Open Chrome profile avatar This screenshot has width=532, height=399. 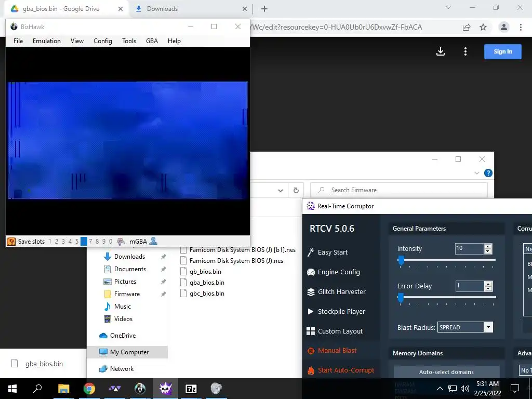504,27
